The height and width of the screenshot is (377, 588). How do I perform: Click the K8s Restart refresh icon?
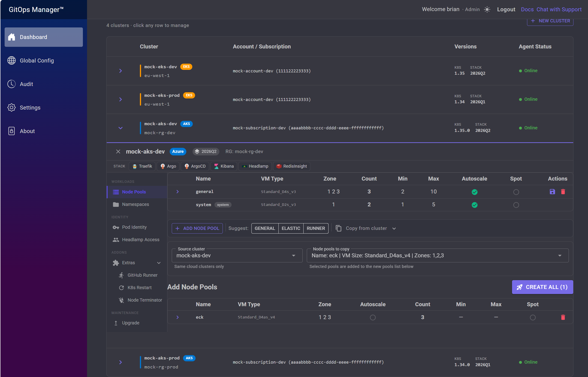[121, 288]
